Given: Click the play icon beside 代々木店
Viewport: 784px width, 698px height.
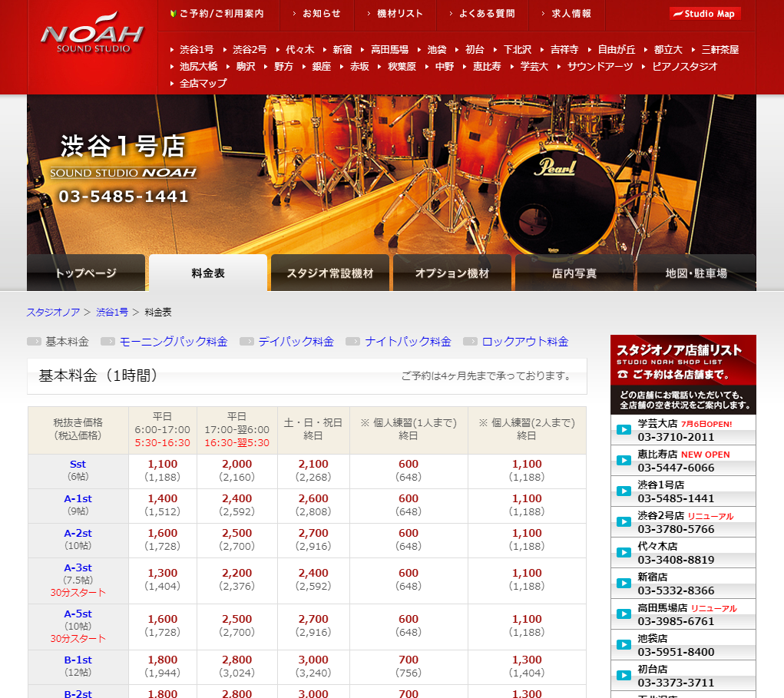Looking at the screenshot, I should pyautogui.click(x=624, y=553).
